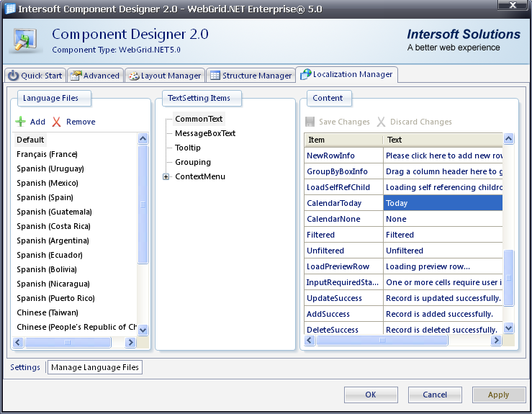Select Spanish (Bolivia) language file
The width and height of the screenshot is (532, 414).
point(47,269)
